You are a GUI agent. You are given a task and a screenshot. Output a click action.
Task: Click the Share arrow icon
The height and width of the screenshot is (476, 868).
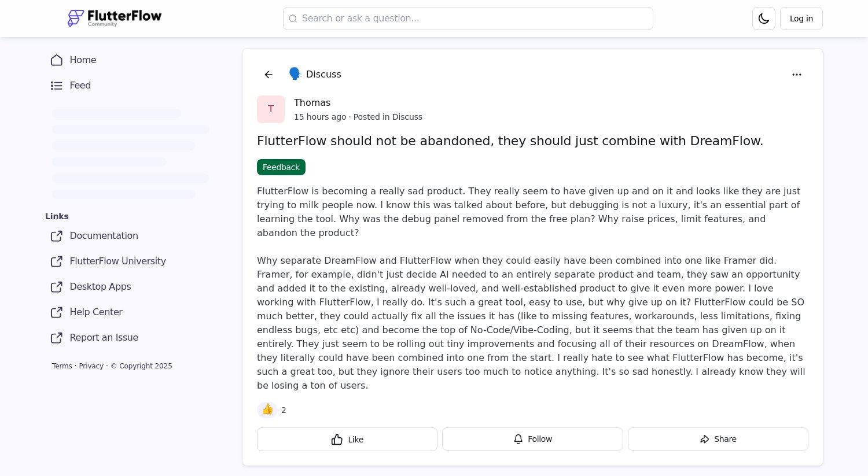click(x=705, y=439)
